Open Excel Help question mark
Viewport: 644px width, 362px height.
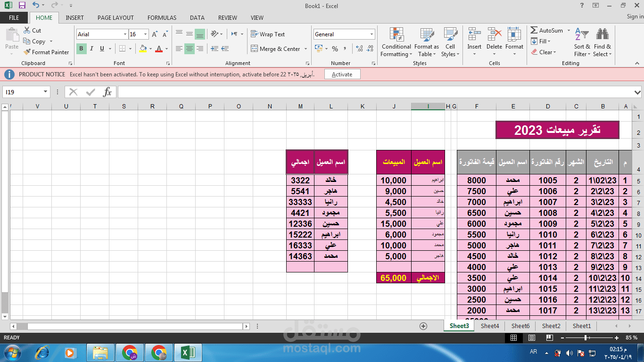click(x=582, y=6)
